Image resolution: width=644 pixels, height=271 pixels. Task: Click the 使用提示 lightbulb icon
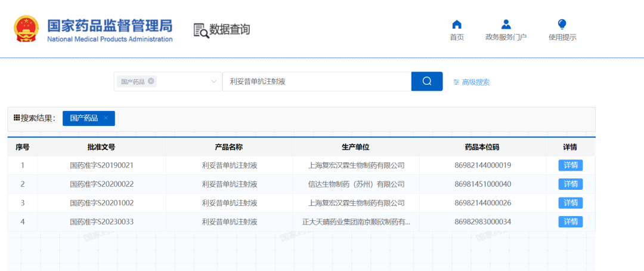coord(562,24)
